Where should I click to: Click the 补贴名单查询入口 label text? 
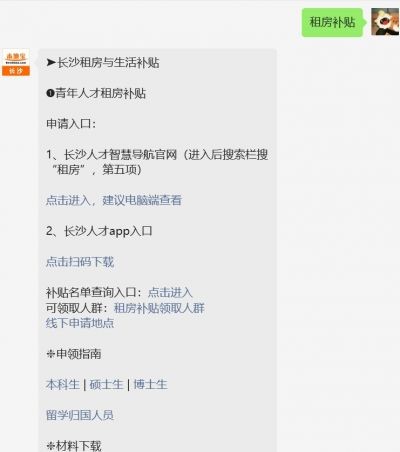pyautogui.click(x=94, y=292)
